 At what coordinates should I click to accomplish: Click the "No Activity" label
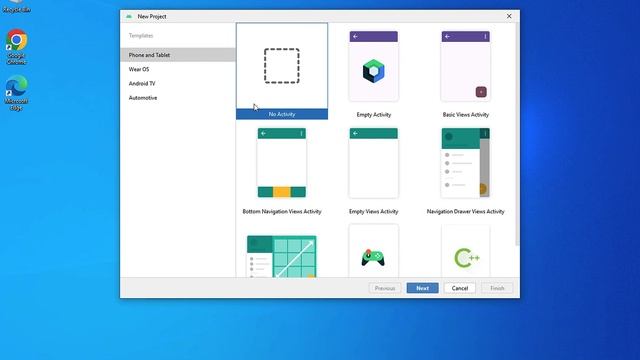[282, 114]
